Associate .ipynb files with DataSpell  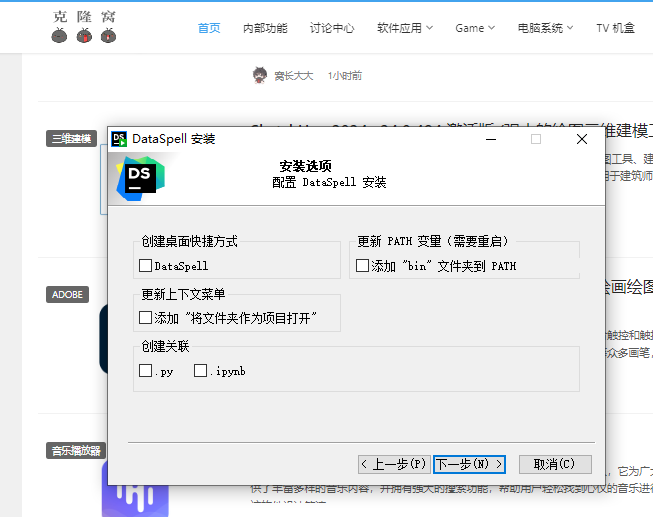click(x=200, y=370)
